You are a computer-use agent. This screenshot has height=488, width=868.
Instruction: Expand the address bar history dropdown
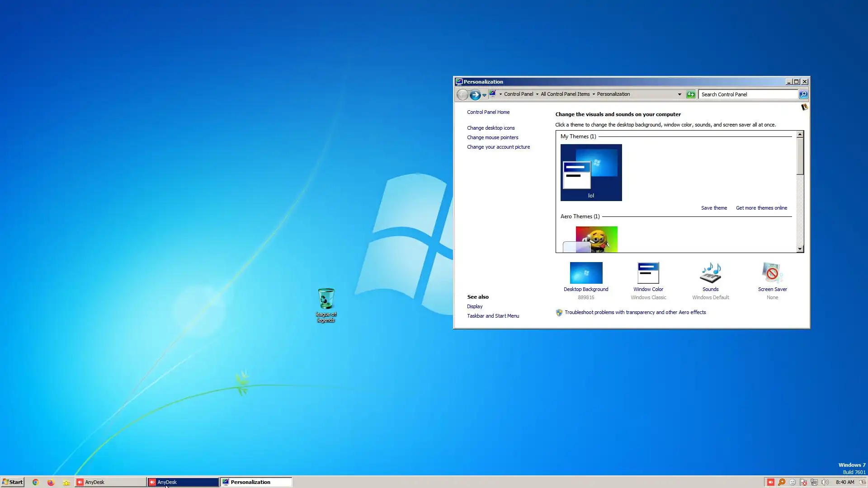pyautogui.click(x=679, y=94)
